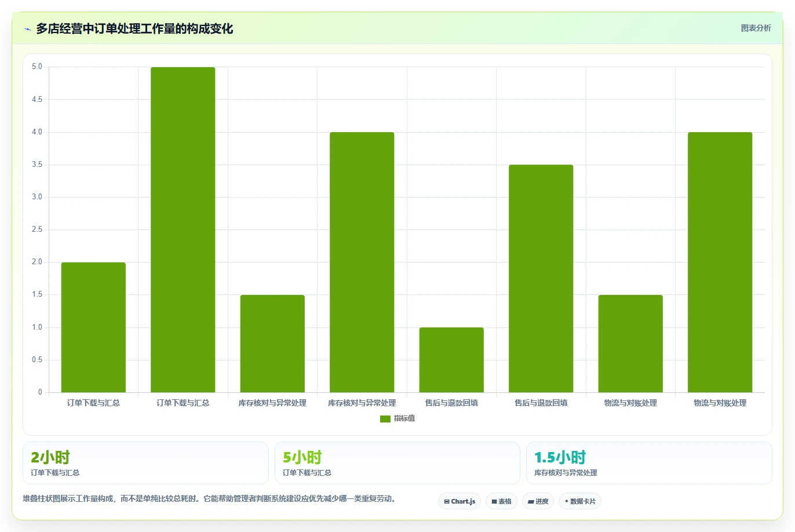Click the 图表分析 label in the header

756,28
